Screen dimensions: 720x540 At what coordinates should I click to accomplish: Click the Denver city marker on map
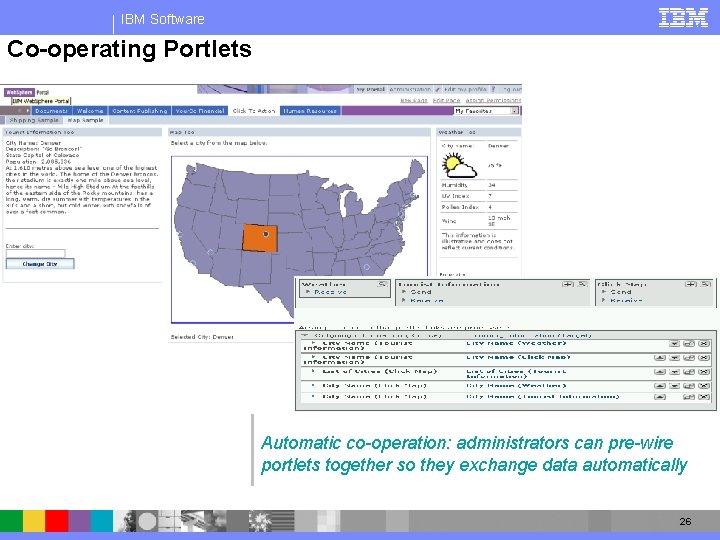[x=266, y=234]
